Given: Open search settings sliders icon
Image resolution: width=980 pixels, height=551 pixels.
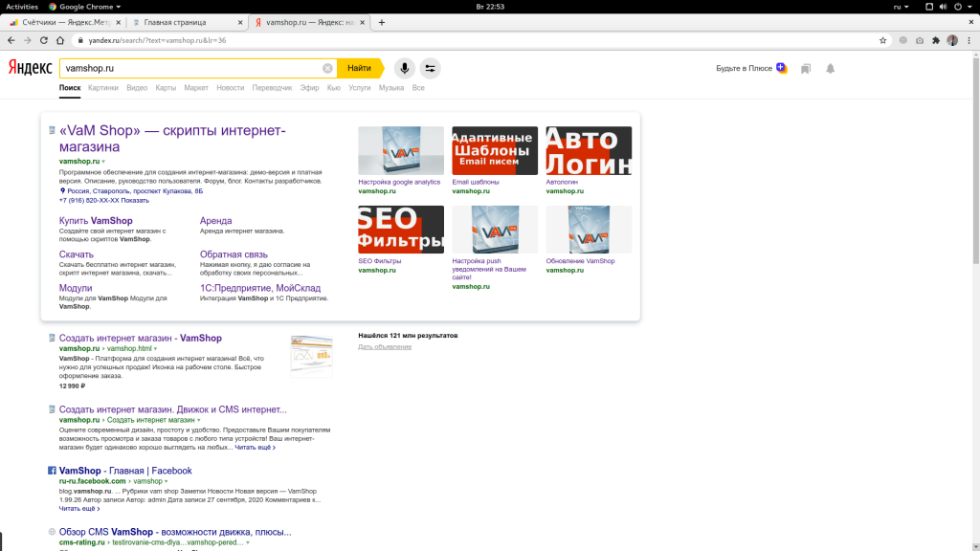Looking at the screenshot, I should pos(430,68).
